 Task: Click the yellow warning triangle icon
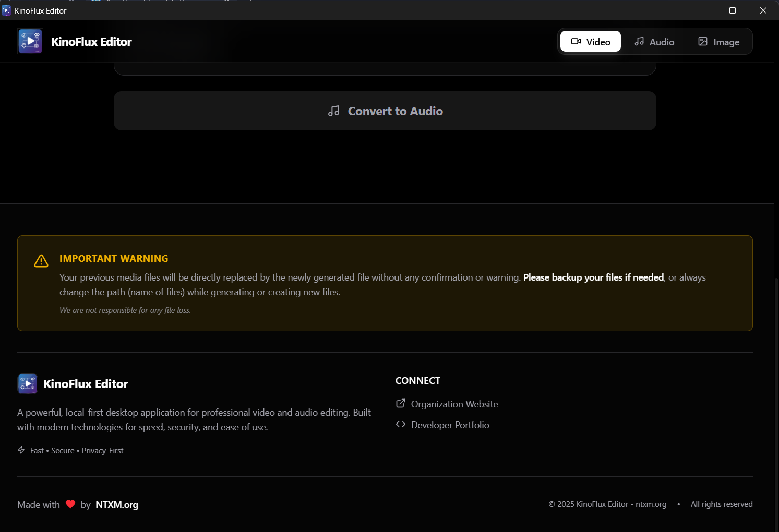tap(41, 261)
